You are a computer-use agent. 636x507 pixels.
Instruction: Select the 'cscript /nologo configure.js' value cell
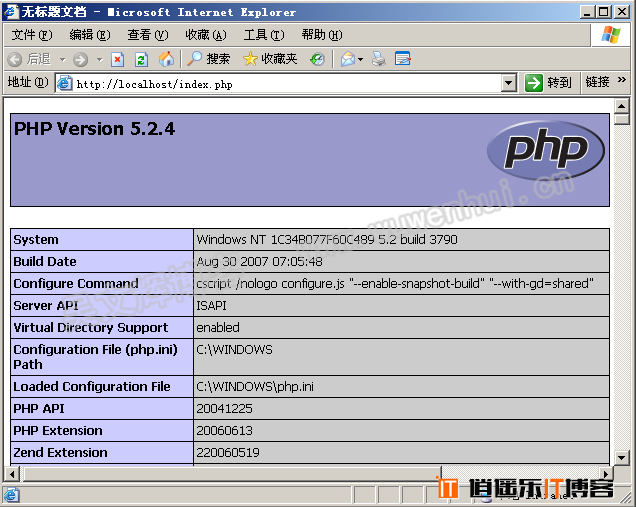(x=401, y=284)
